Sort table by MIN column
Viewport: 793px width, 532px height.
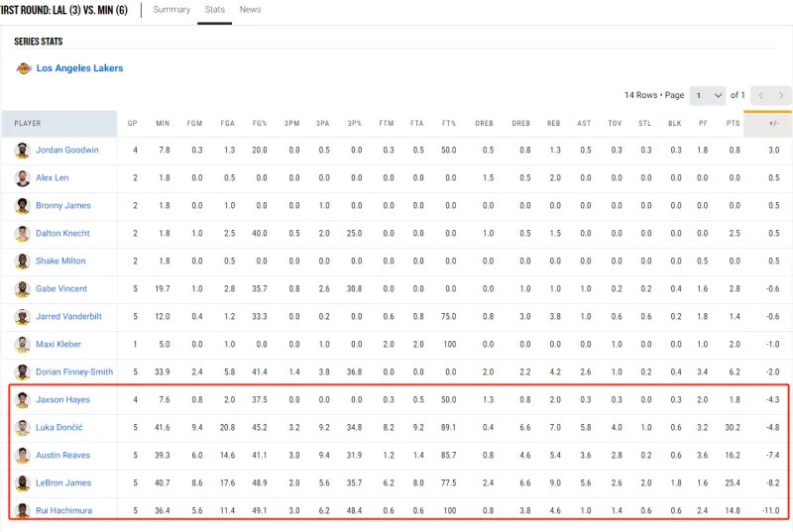tap(163, 123)
